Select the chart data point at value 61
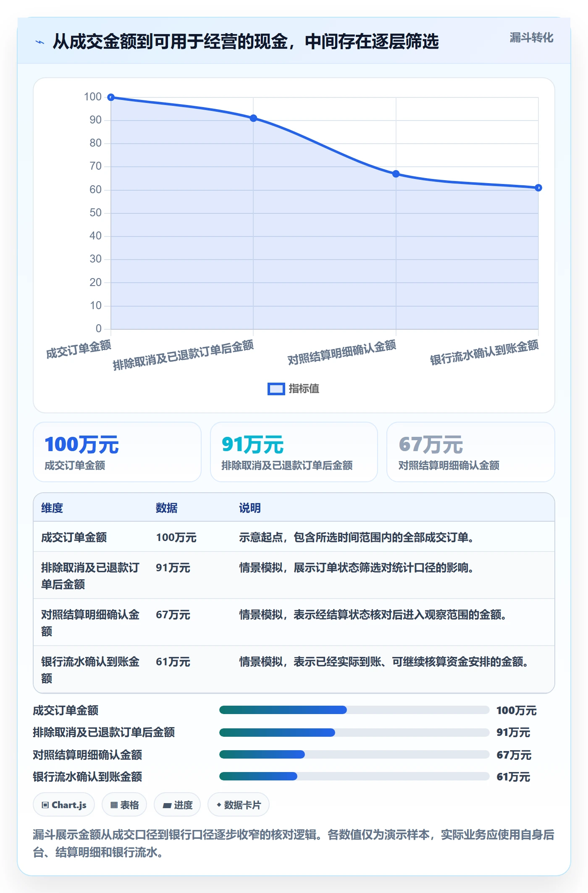The image size is (588, 893). coord(538,188)
